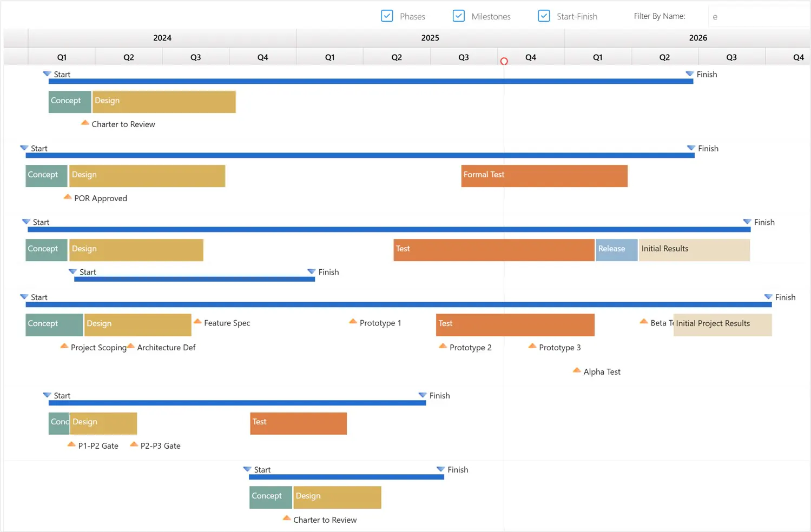Select the nested sub-project blue summary bar
This screenshot has width=811, height=532.
pyautogui.click(x=194, y=279)
